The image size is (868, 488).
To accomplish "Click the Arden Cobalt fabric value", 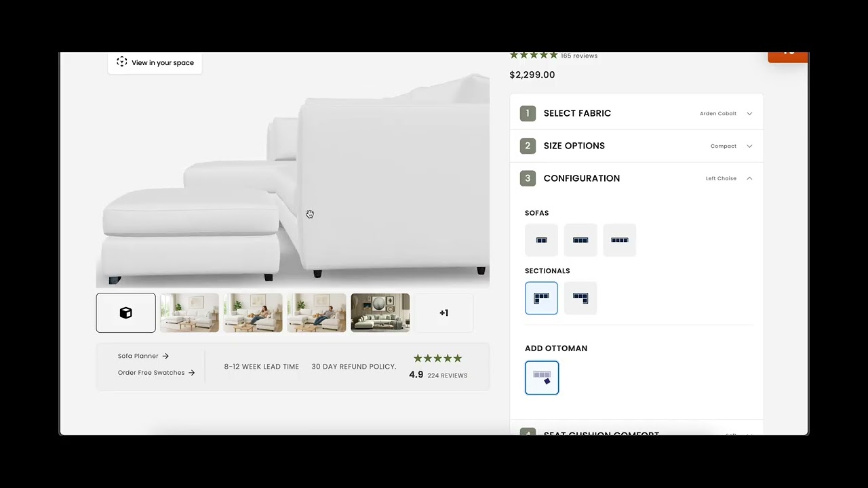I will click(718, 114).
